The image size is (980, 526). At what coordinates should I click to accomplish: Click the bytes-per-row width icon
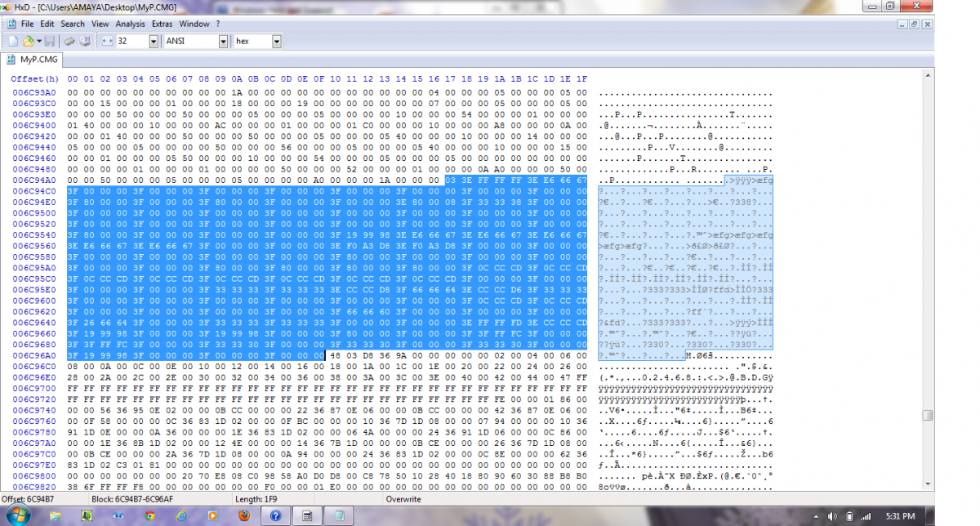(106, 41)
